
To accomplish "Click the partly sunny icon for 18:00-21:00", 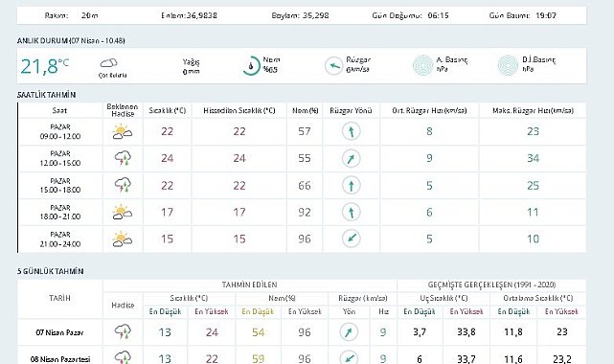I will pyautogui.click(x=123, y=212).
